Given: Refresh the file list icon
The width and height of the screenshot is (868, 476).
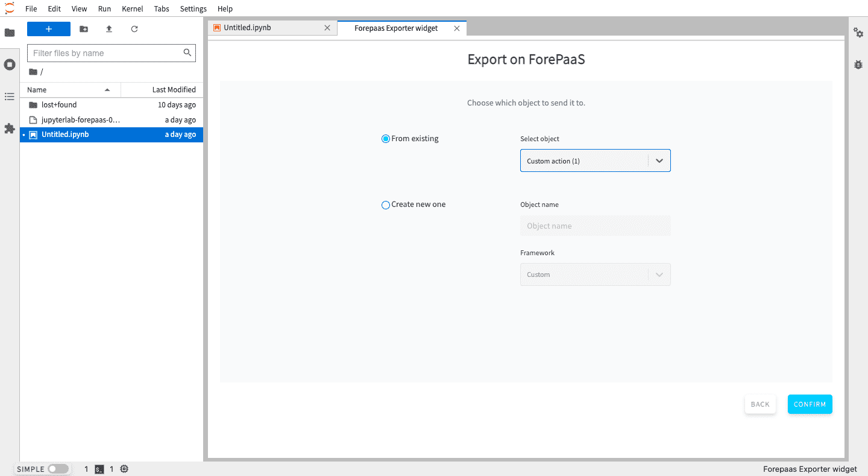Looking at the screenshot, I should point(134,29).
